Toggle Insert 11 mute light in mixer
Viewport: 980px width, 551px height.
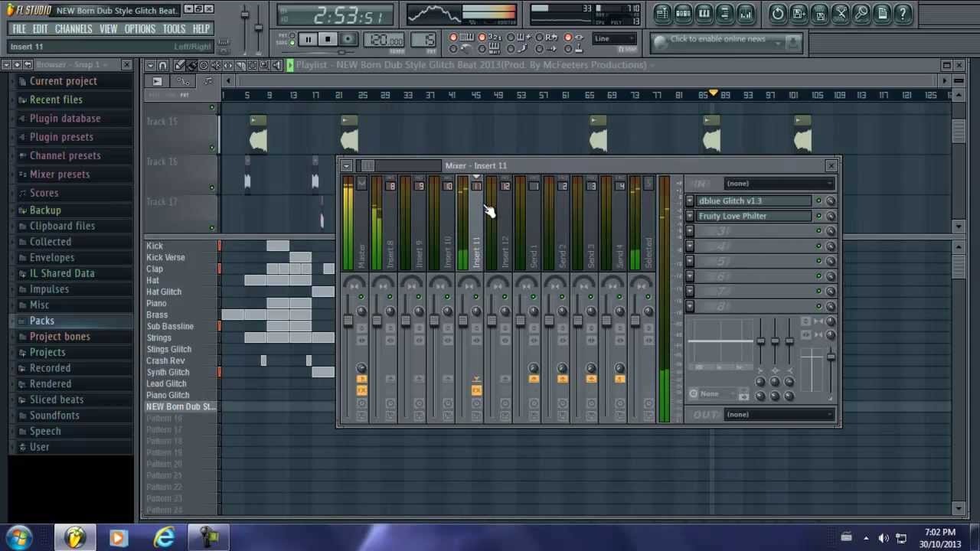(x=476, y=297)
